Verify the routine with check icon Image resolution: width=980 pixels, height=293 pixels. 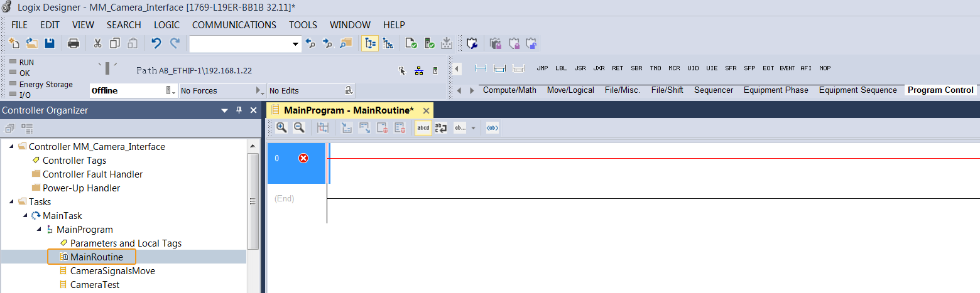pyautogui.click(x=411, y=43)
